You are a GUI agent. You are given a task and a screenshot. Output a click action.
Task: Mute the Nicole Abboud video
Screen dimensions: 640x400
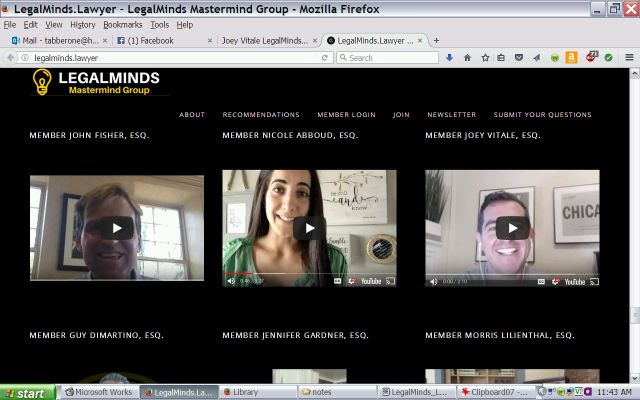coord(231,281)
